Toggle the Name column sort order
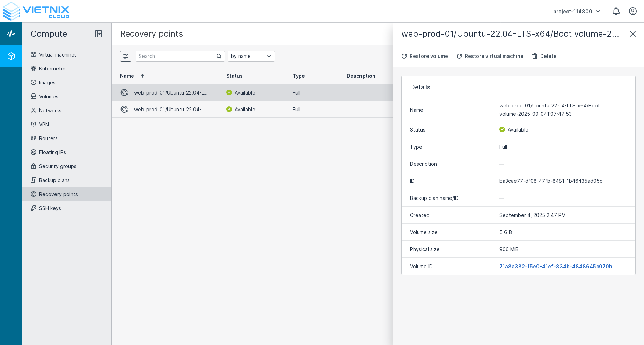Screen dimensions: 644x345 pyautogui.click(x=142, y=76)
